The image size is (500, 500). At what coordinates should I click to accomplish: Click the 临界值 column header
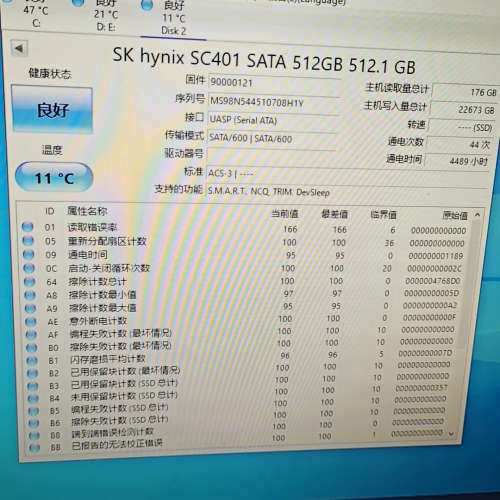click(x=383, y=214)
